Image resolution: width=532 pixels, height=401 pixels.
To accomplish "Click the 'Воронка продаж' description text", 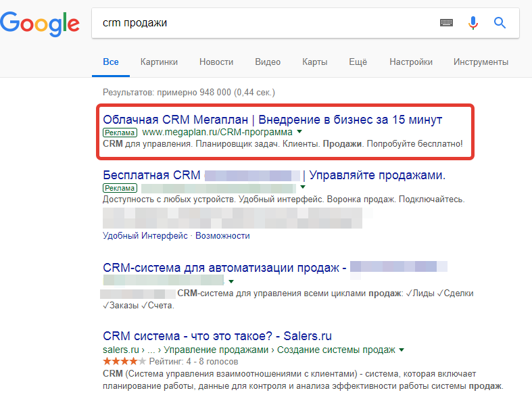I will click(x=362, y=199).
